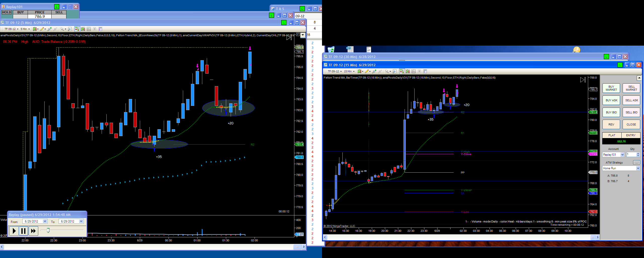Open indicators icon in 15 Min chart
The image size is (644, 258).
pos(414,71)
